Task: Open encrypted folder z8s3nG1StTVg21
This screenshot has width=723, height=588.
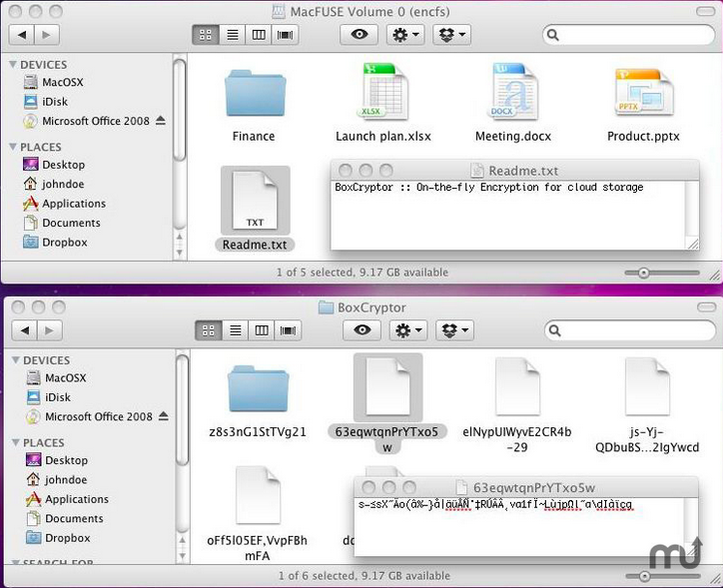Action: point(258,388)
